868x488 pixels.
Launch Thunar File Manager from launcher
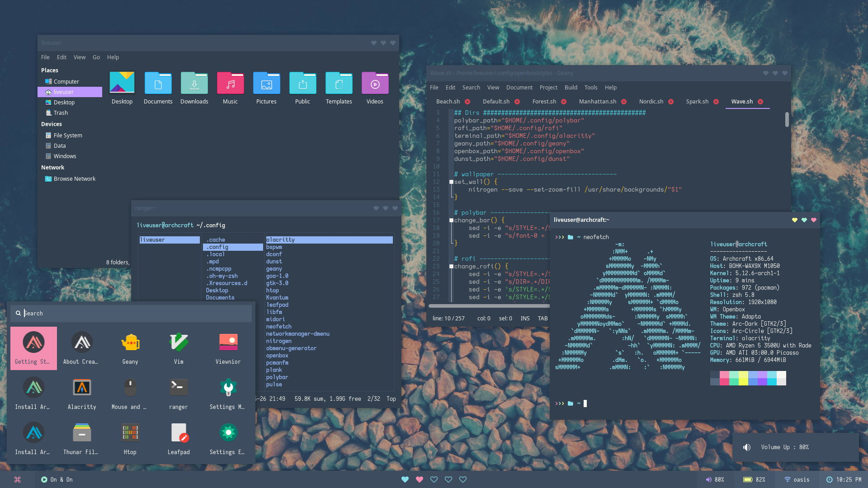point(82,439)
